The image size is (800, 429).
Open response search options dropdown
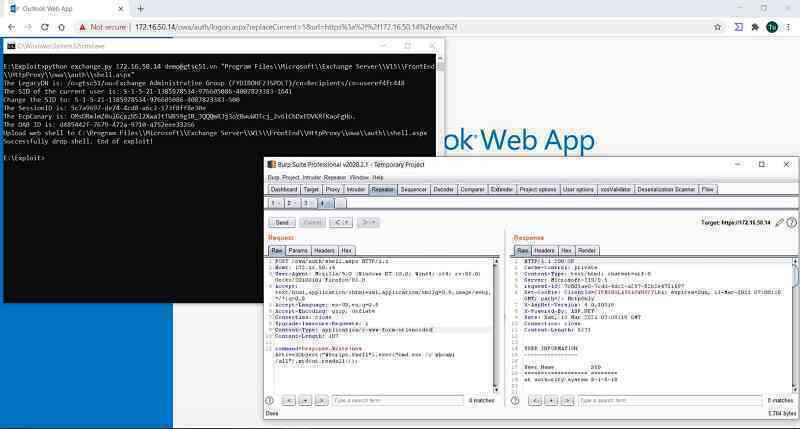[x=551, y=400]
